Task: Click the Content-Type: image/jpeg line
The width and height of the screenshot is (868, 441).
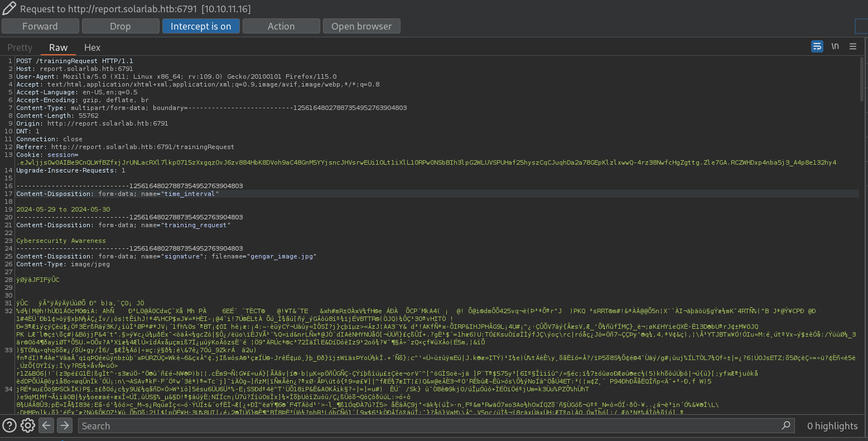Action: (63, 264)
